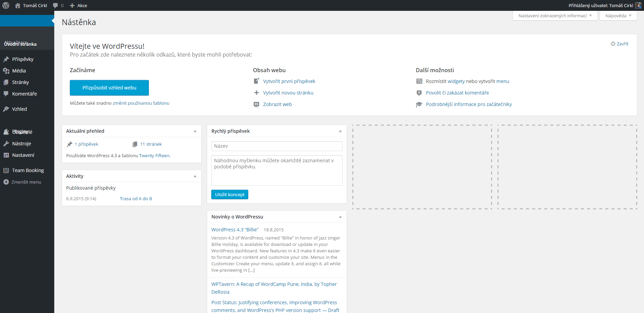Click the Nastavení settings icon in the sidebar
This screenshot has width=644, height=313.
click(6, 155)
